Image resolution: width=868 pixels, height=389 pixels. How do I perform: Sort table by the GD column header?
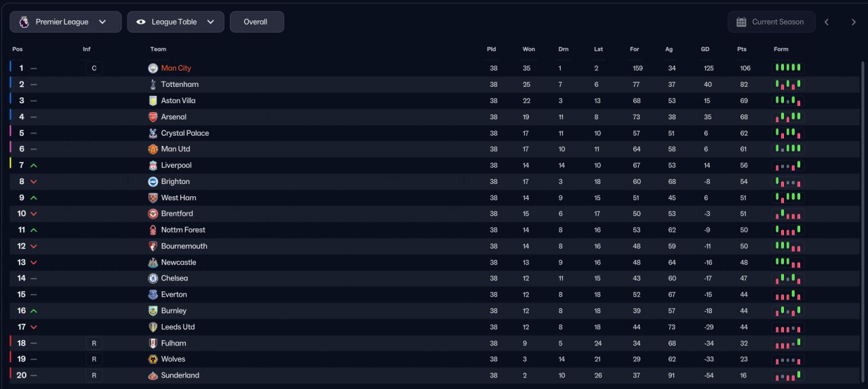tap(705, 49)
